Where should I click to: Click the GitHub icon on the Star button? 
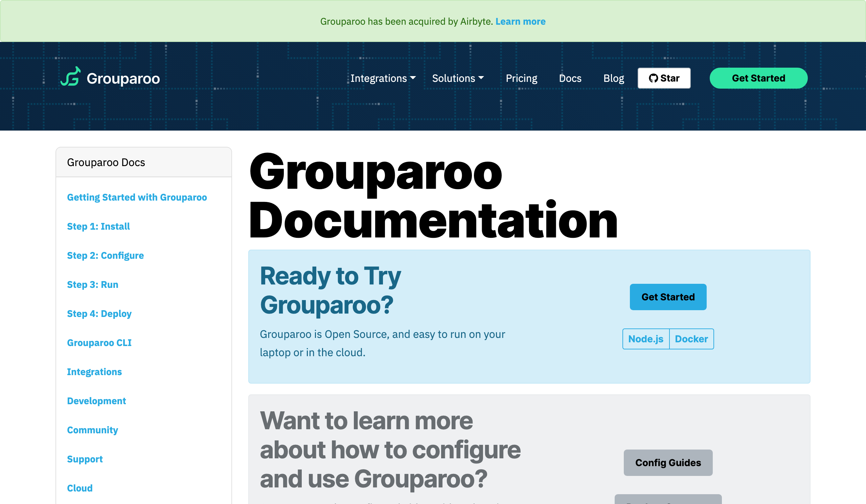pyautogui.click(x=653, y=78)
